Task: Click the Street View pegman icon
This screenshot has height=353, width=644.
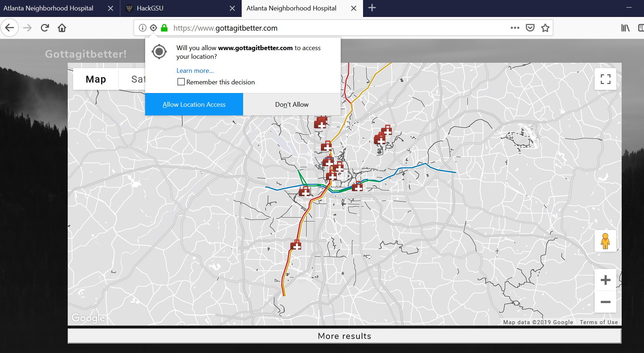Action: pyautogui.click(x=605, y=241)
